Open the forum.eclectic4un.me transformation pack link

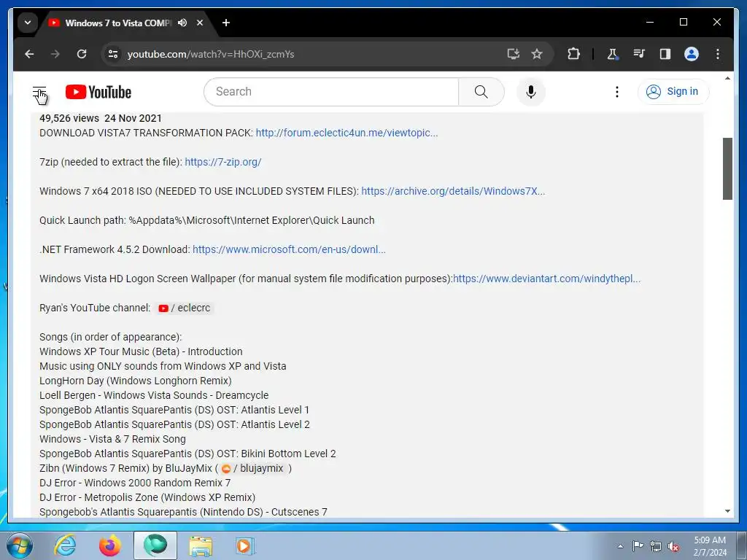tap(347, 133)
